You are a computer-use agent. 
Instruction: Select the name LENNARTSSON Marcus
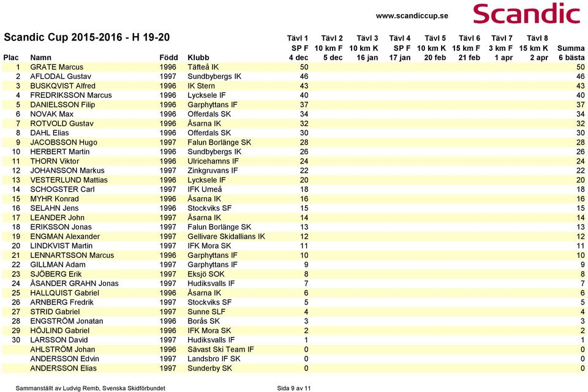pyautogui.click(x=72, y=255)
